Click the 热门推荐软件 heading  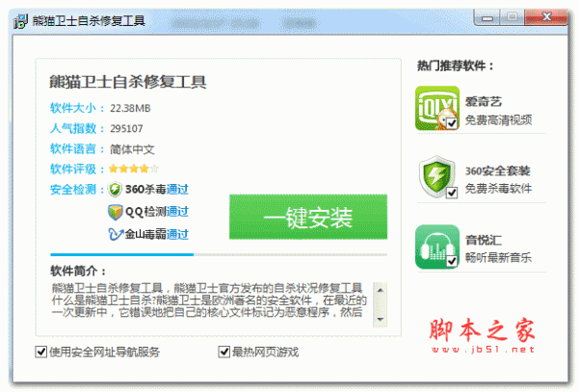(456, 65)
